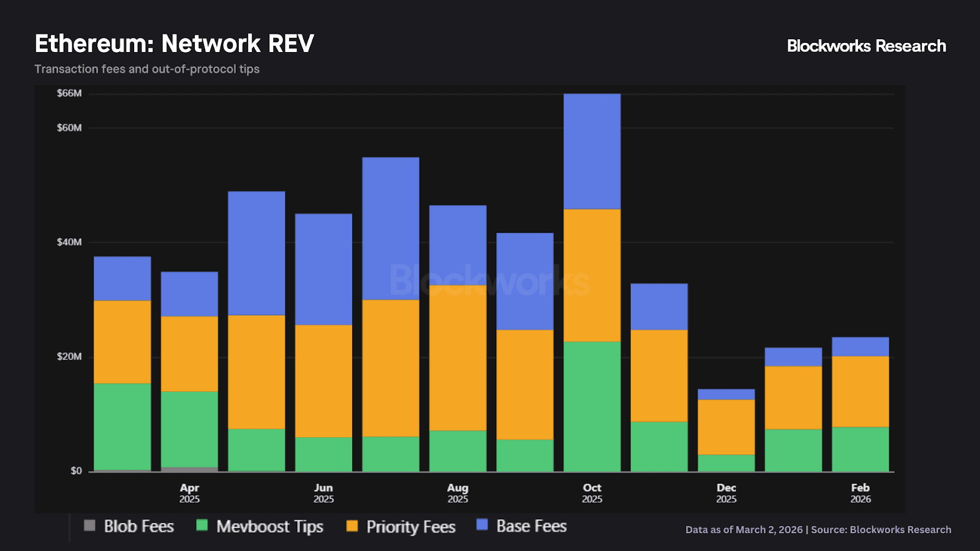Select the blue Base Fees segment for Oct 2025
The height and width of the screenshot is (551, 980).
(592, 152)
